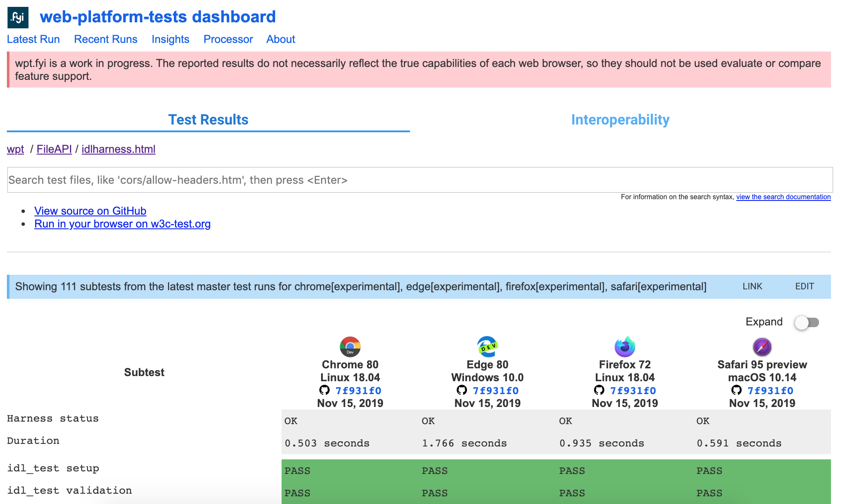This screenshot has height=504, width=843.
Task: Focus the search test files input
Action: [x=420, y=180]
